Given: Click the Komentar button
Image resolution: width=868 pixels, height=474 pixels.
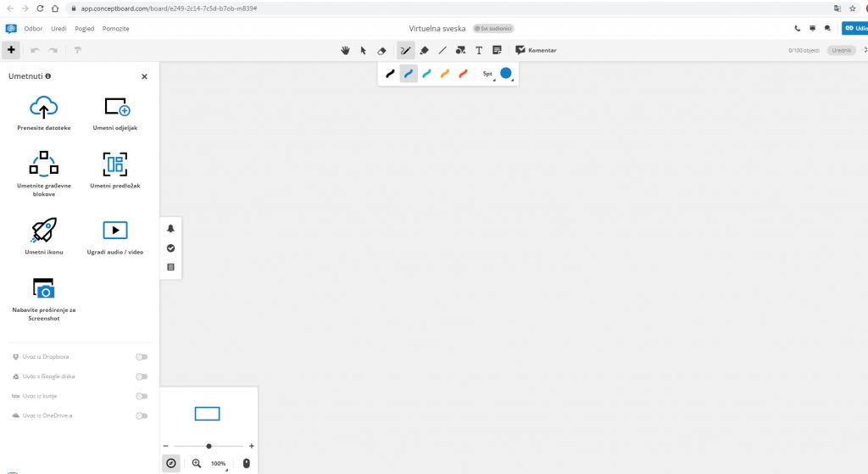Looking at the screenshot, I should tap(536, 50).
